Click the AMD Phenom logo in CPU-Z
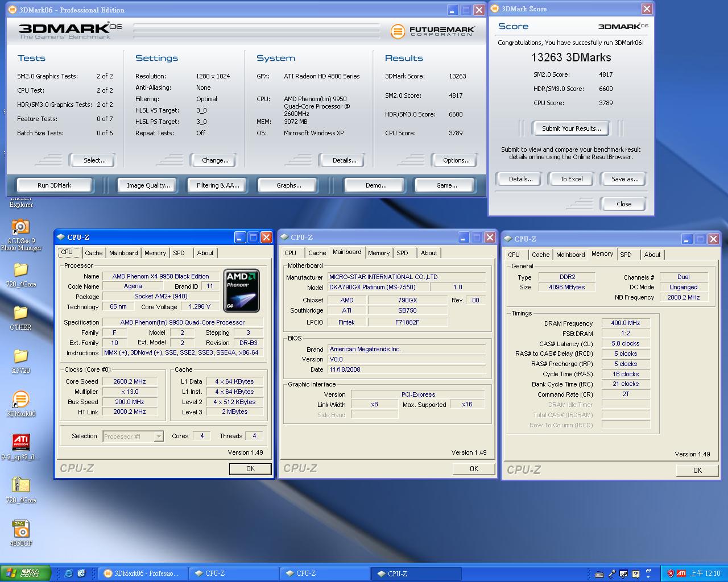 [x=242, y=290]
